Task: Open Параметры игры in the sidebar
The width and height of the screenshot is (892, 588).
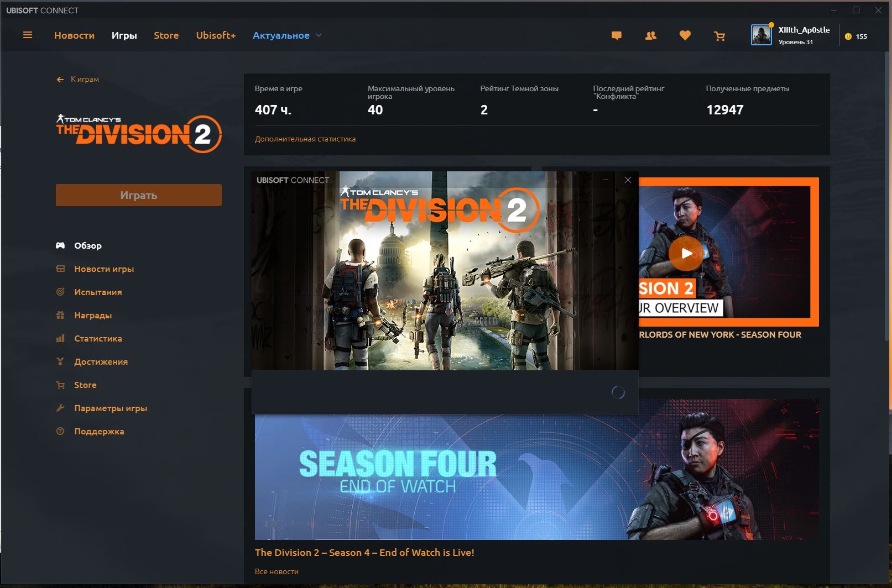Action: (111, 408)
